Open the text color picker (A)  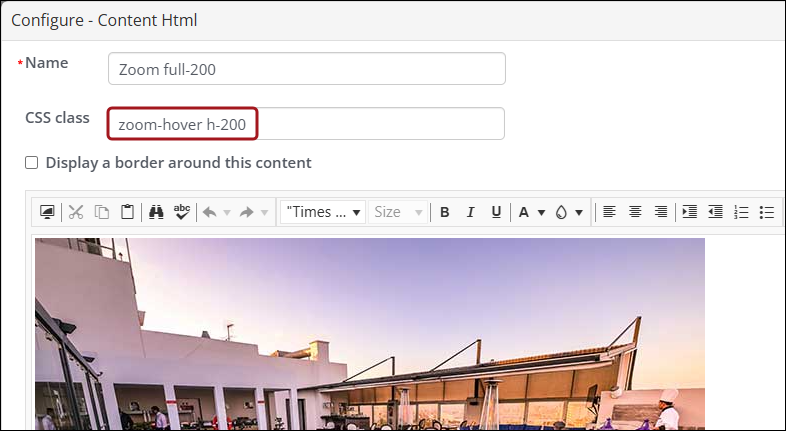[x=530, y=212]
